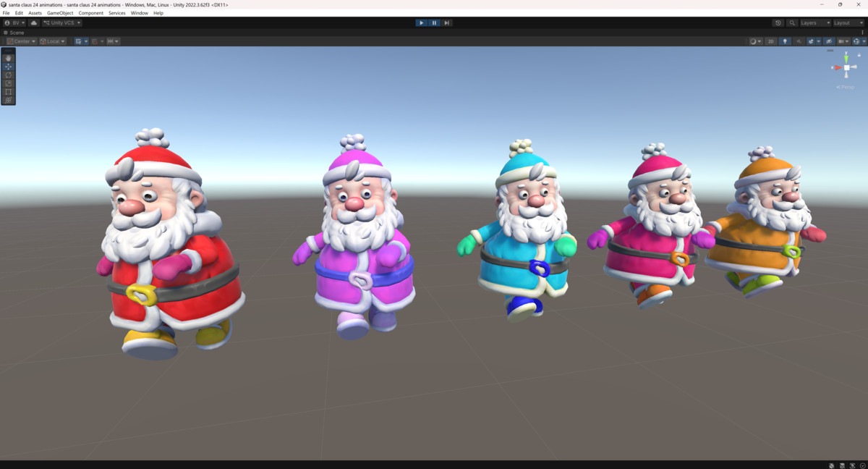Open the Undo History clock icon

pyautogui.click(x=778, y=23)
